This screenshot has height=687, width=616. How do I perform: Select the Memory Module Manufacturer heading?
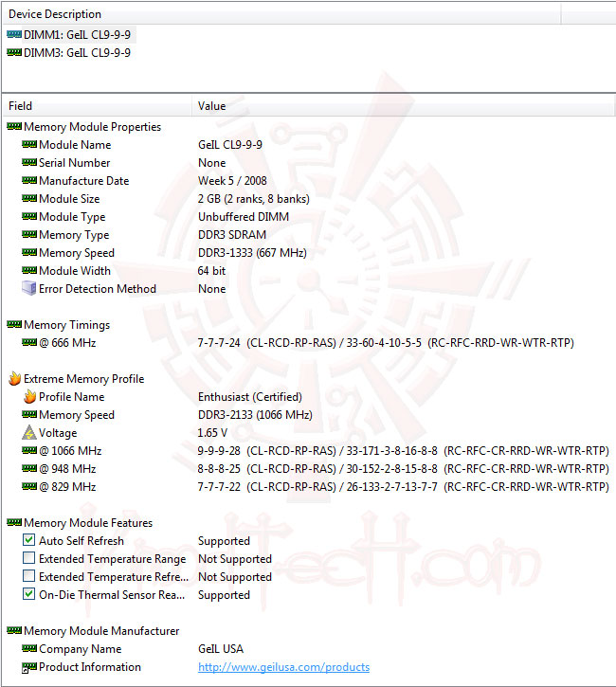tap(101, 631)
